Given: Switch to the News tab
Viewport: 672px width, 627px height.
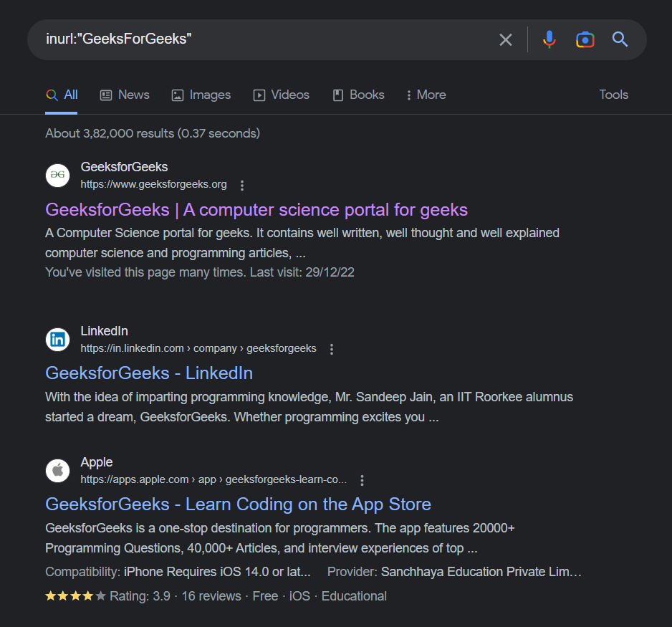Looking at the screenshot, I should pyautogui.click(x=125, y=95).
